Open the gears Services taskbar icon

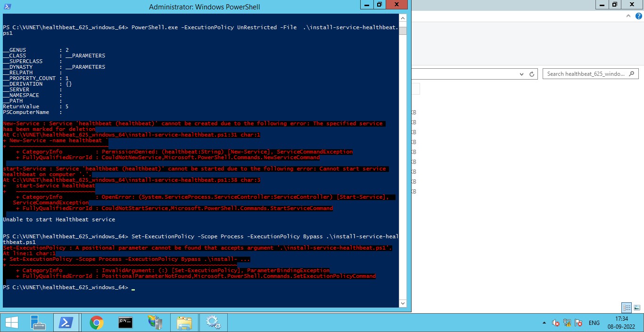(x=213, y=323)
